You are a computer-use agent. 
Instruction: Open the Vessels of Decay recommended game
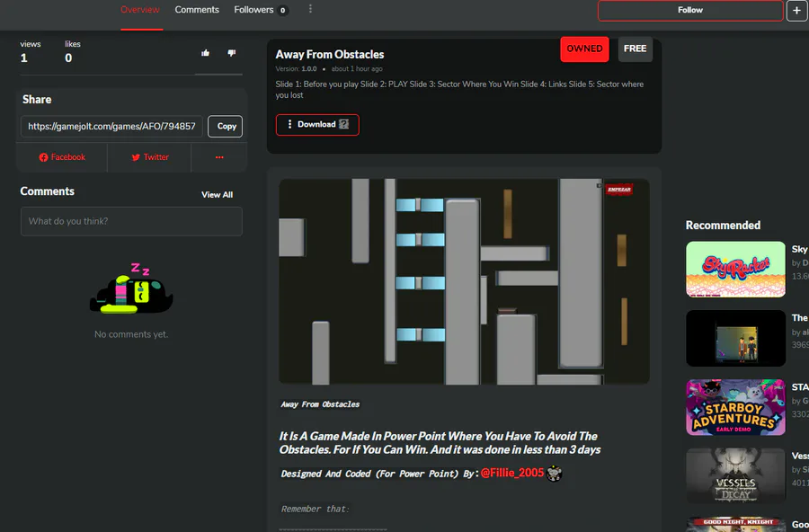(x=735, y=475)
